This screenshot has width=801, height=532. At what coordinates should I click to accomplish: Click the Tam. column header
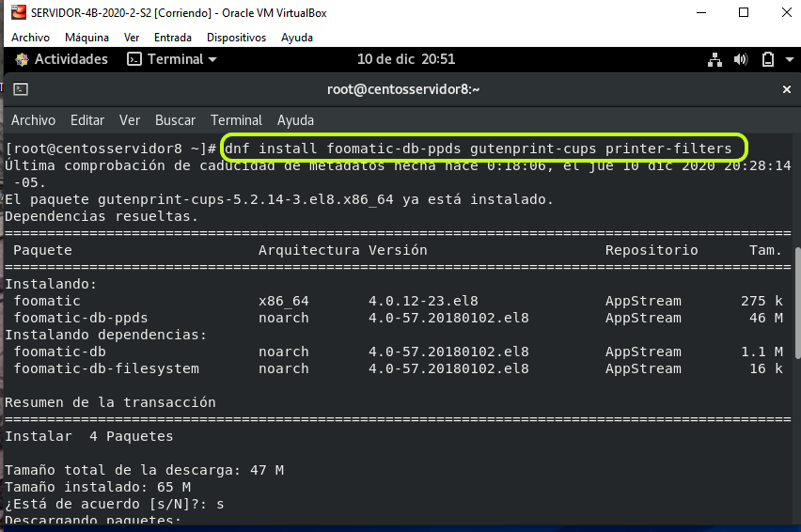(765, 250)
